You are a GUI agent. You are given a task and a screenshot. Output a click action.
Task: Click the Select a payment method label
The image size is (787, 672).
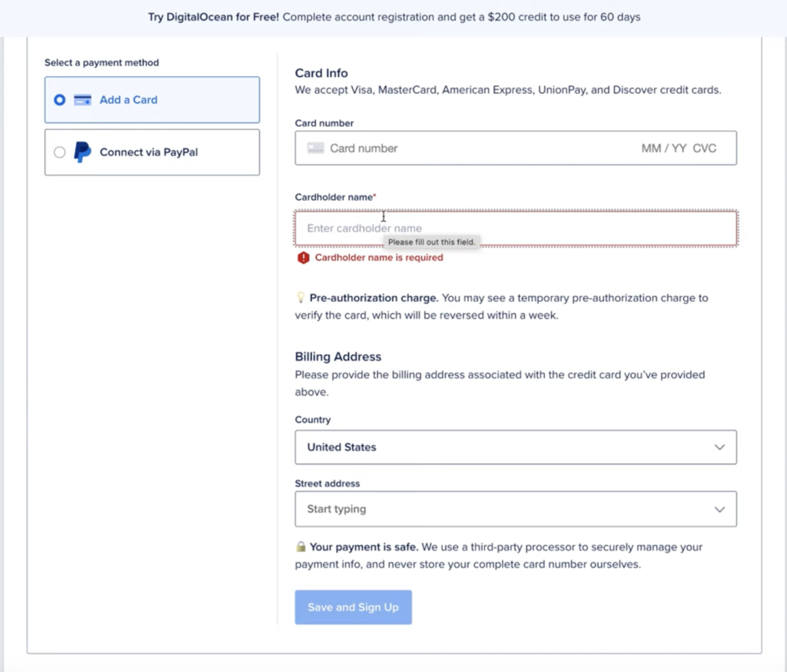click(102, 63)
